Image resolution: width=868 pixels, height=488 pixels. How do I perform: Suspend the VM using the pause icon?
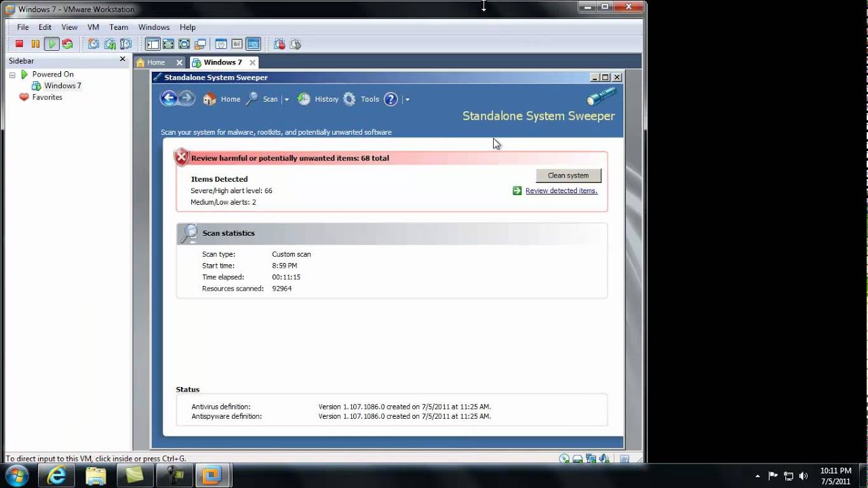pyautogui.click(x=36, y=44)
